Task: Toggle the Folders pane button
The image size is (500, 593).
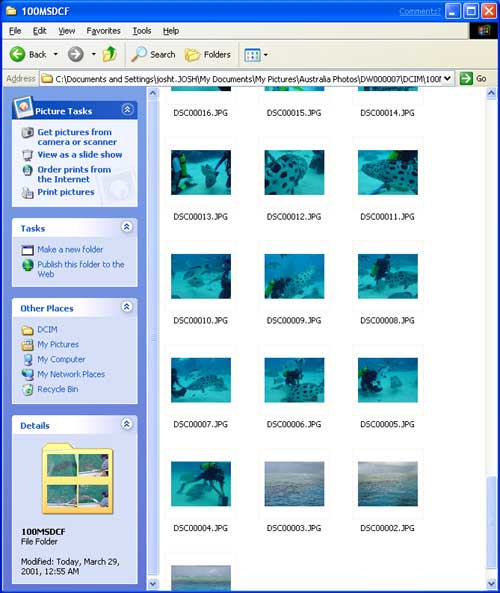Action: pos(208,55)
